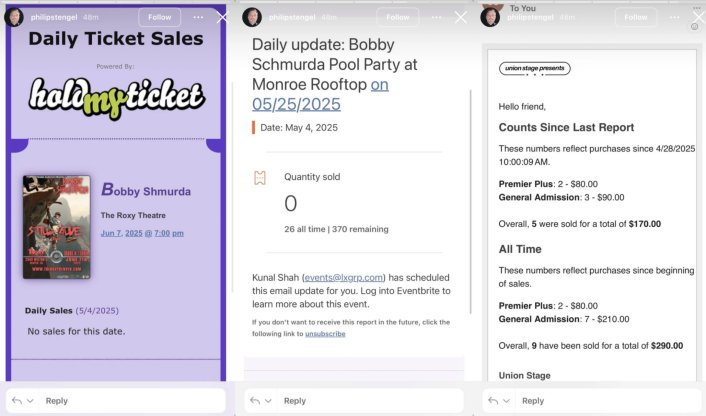This screenshot has width=706, height=416.
Task: Open philipstengel's avatar on the Eventbrite update story
Action: click(x=252, y=17)
